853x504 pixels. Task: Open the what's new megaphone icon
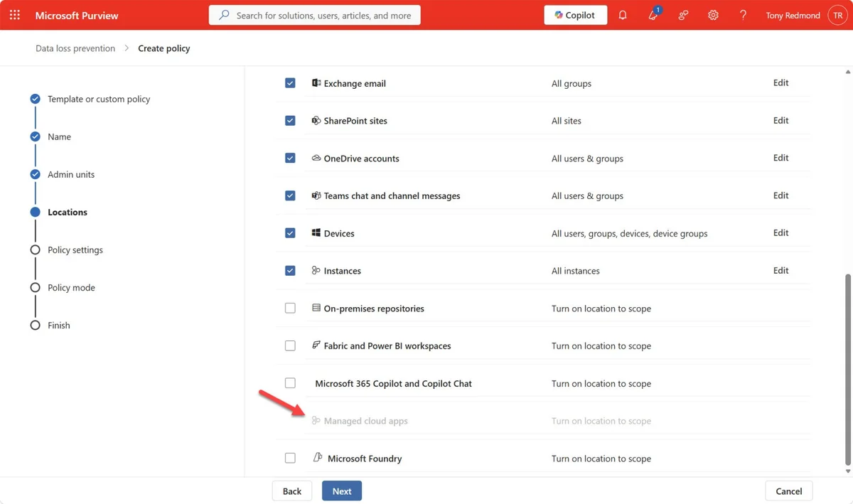[x=653, y=15]
